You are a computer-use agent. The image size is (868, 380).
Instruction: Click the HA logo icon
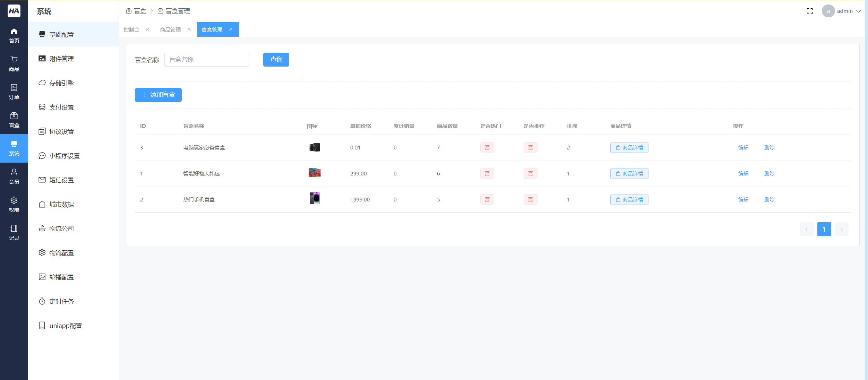pyautogui.click(x=14, y=11)
